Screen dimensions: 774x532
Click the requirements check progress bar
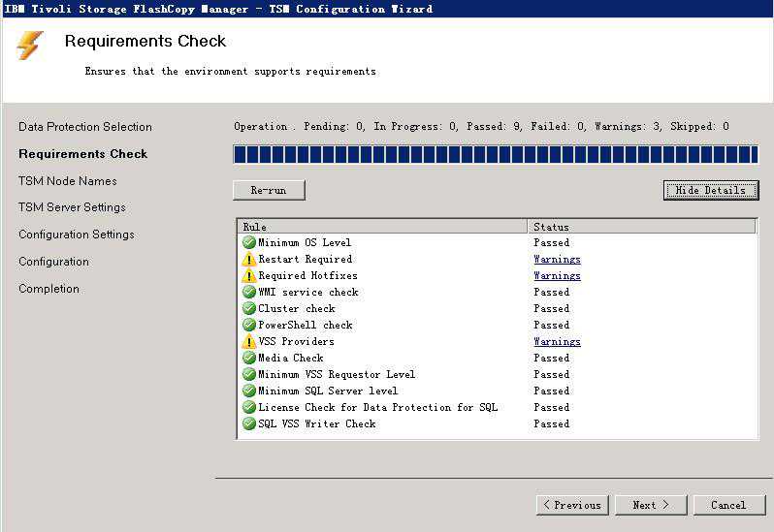pos(495,155)
